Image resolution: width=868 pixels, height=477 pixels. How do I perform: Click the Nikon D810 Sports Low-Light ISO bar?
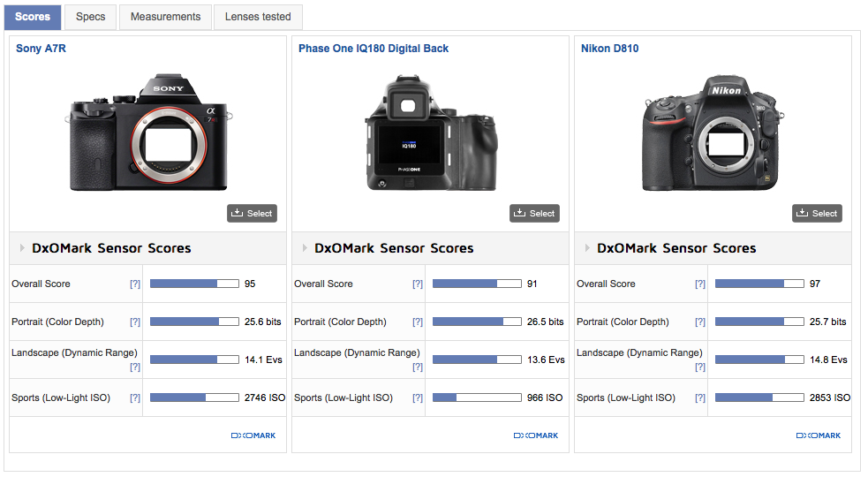tap(759, 397)
